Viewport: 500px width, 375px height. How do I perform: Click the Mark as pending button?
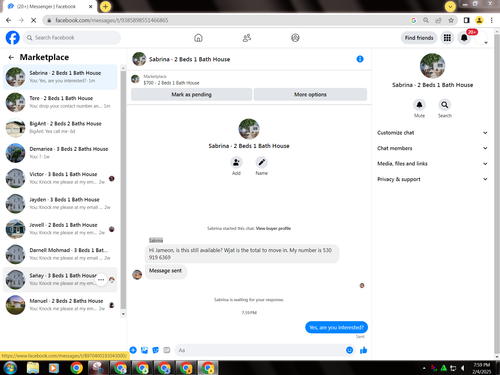click(x=191, y=94)
